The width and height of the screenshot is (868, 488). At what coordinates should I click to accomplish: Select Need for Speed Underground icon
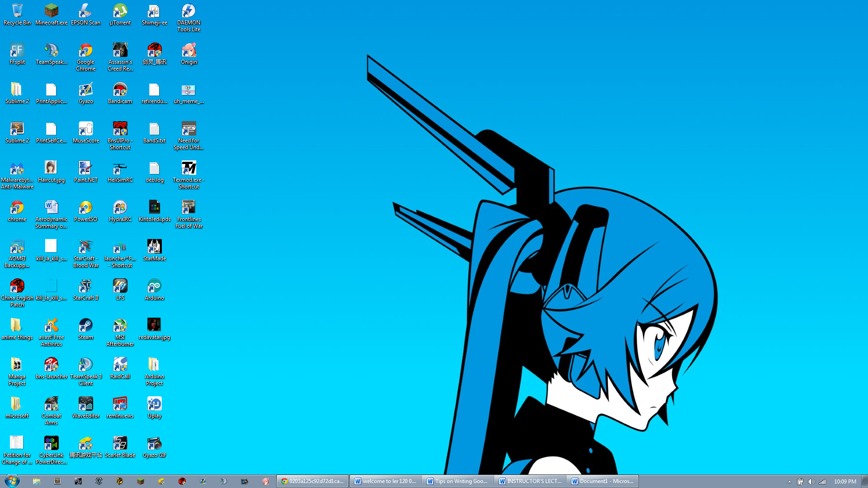(x=189, y=136)
